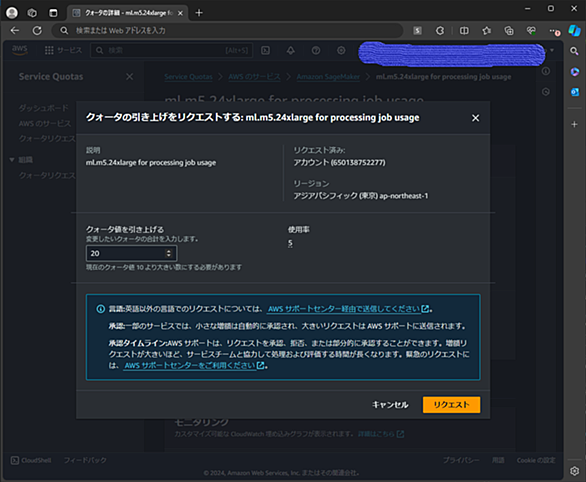Open the Copilot icon in browser corner
The width and height of the screenshot is (586, 482).
tap(574, 30)
